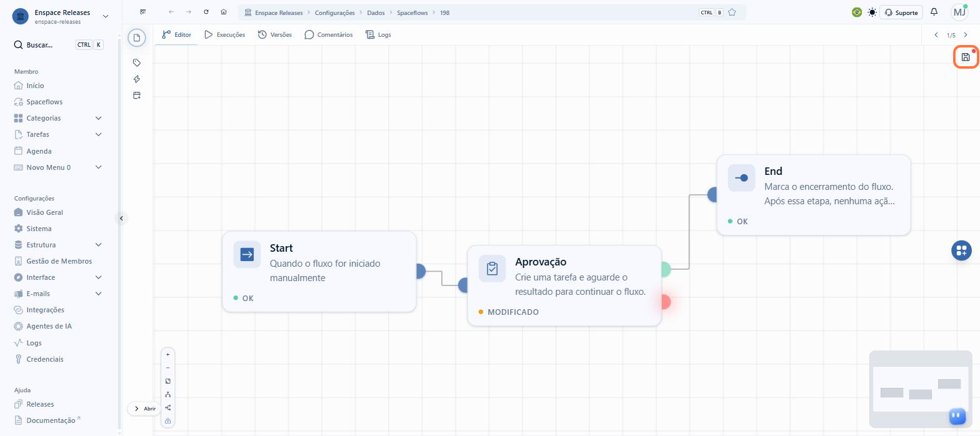The image size is (980, 436).
Task: Toggle the sidebar tree icon in top bar
Action: click(143, 12)
